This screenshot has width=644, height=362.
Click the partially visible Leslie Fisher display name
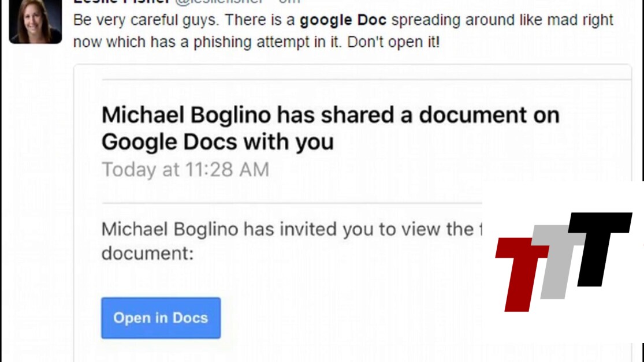(x=121, y=2)
